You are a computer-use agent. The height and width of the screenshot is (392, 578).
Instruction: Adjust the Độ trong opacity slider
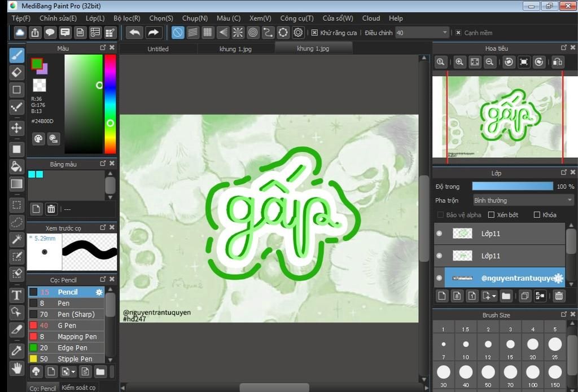point(513,187)
